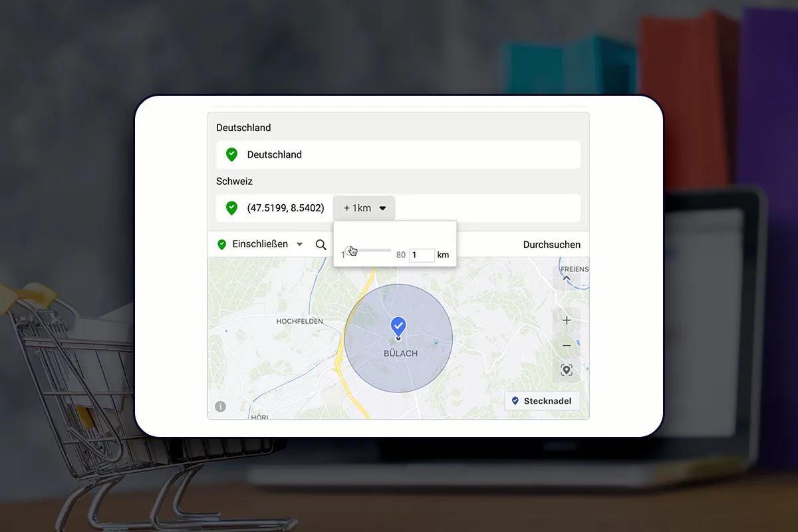
Task: Click the Schweiz section heading
Action: [234, 181]
